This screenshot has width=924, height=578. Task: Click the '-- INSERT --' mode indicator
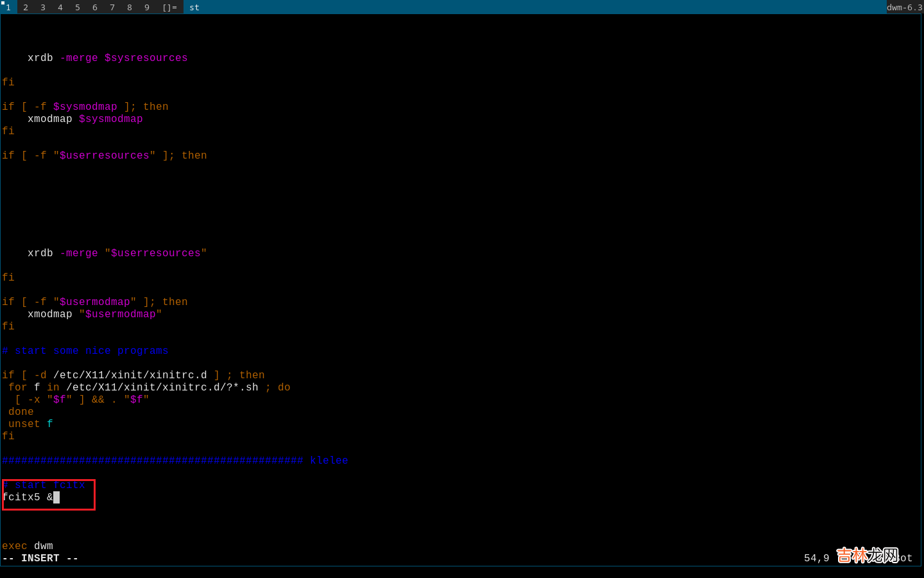click(x=40, y=558)
